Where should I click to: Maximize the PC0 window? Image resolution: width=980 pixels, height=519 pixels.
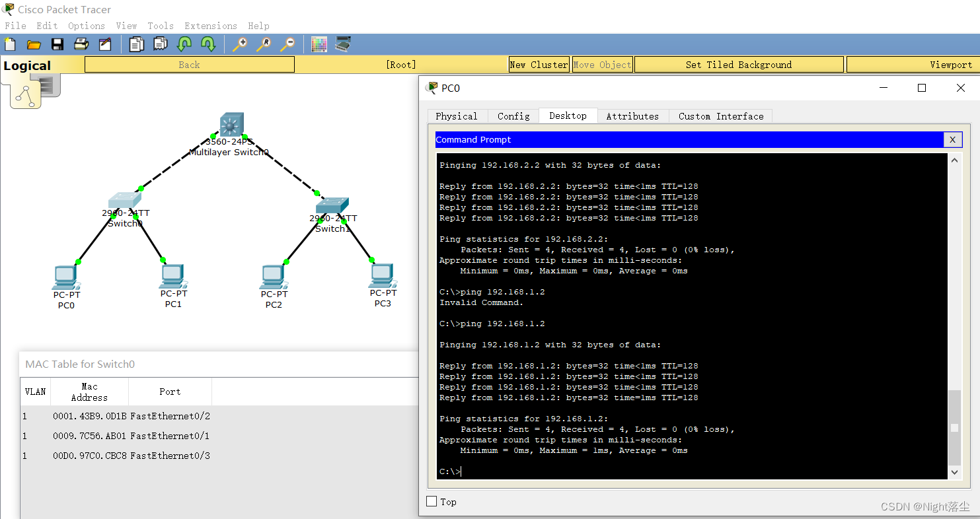coord(922,88)
